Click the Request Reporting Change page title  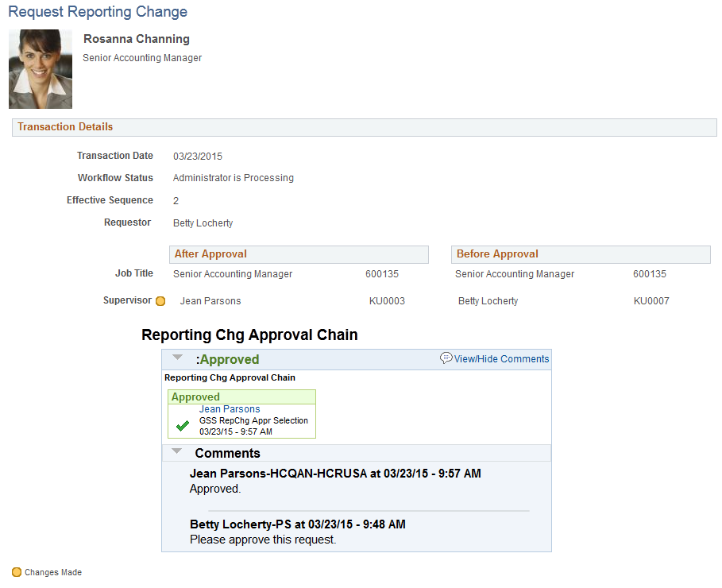(x=98, y=11)
